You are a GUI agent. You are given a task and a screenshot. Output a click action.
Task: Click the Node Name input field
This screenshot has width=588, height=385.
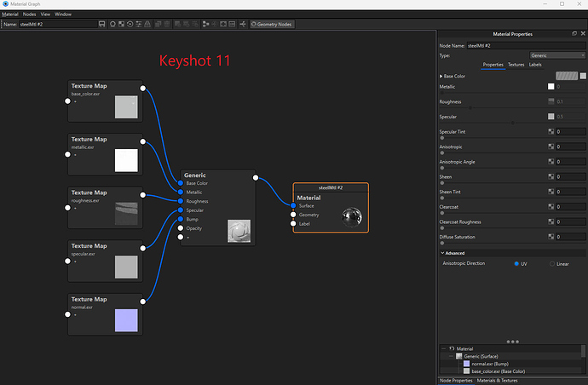coord(526,46)
